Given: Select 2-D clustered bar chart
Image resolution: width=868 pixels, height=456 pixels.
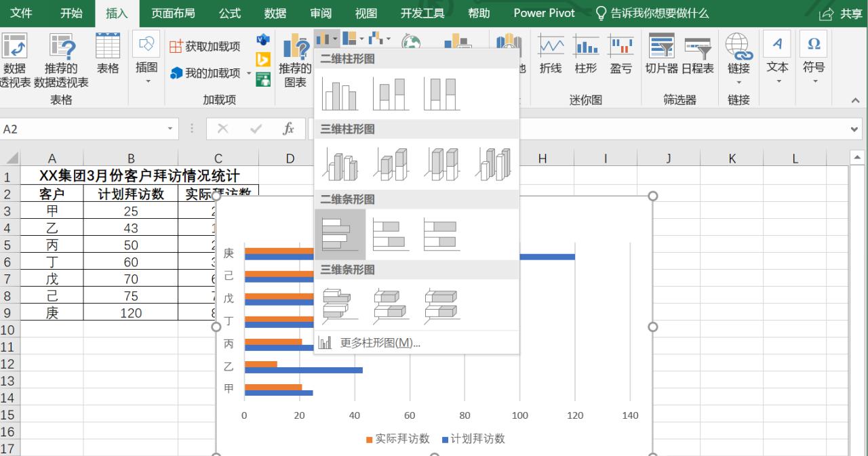Looking at the screenshot, I should [x=340, y=234].
